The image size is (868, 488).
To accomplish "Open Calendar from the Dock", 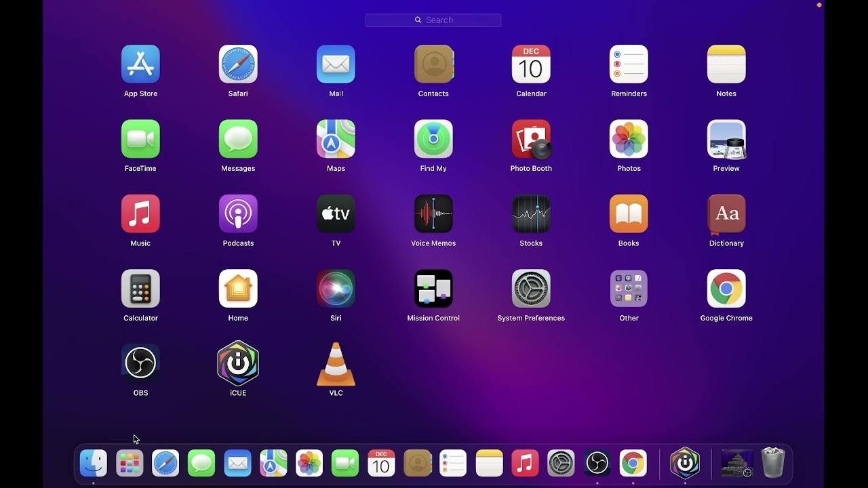I will click(381, 464).
